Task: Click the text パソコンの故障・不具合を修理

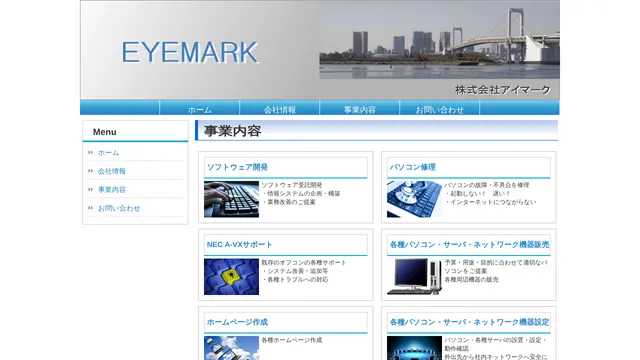Action: (x=487, y=185)
